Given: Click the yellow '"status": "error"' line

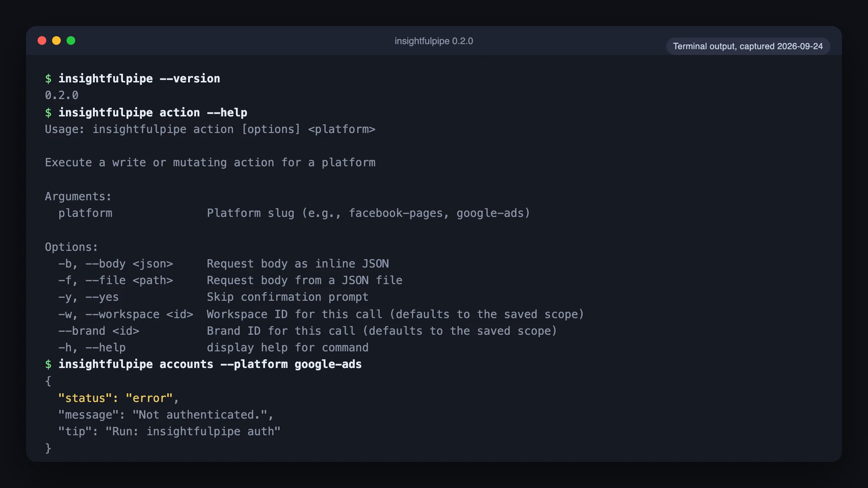Looking at the screenshot, I should click(x=119, y=398).
